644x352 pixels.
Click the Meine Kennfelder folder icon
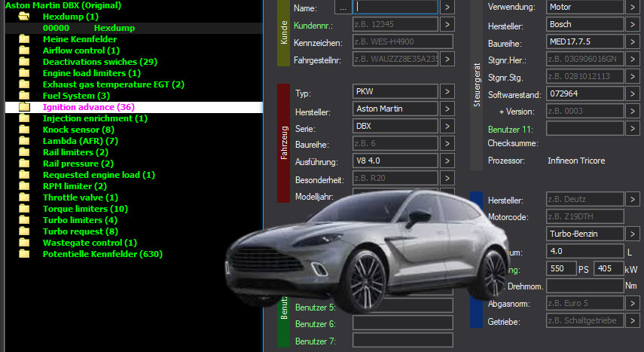[24, 39]
